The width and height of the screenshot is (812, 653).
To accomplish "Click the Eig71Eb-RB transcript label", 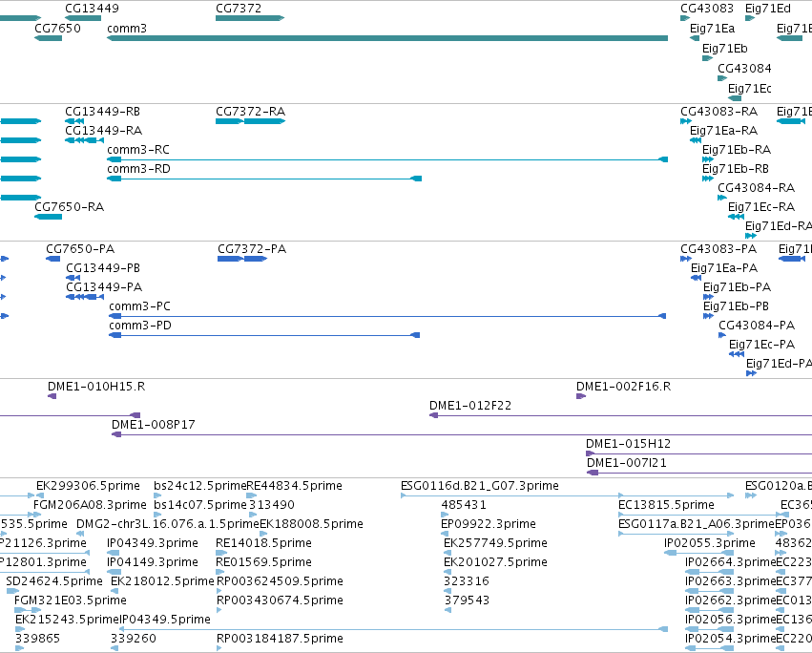I will 736,169.
